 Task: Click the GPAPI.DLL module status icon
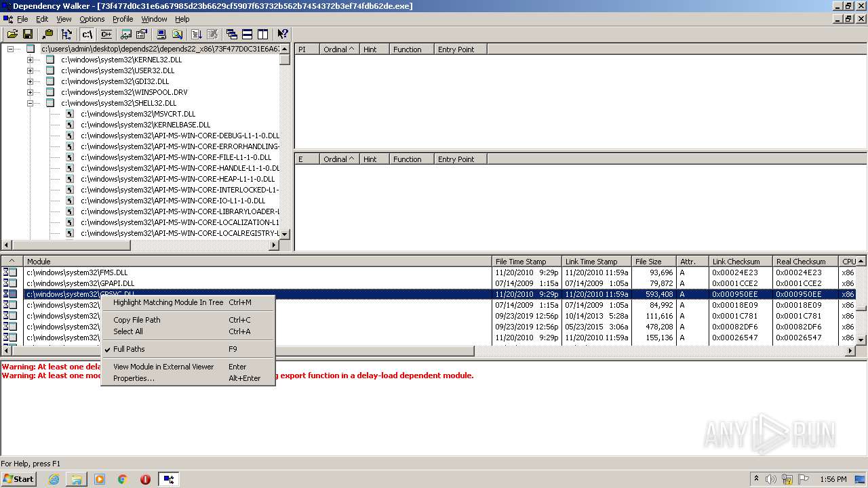[10, 283]
